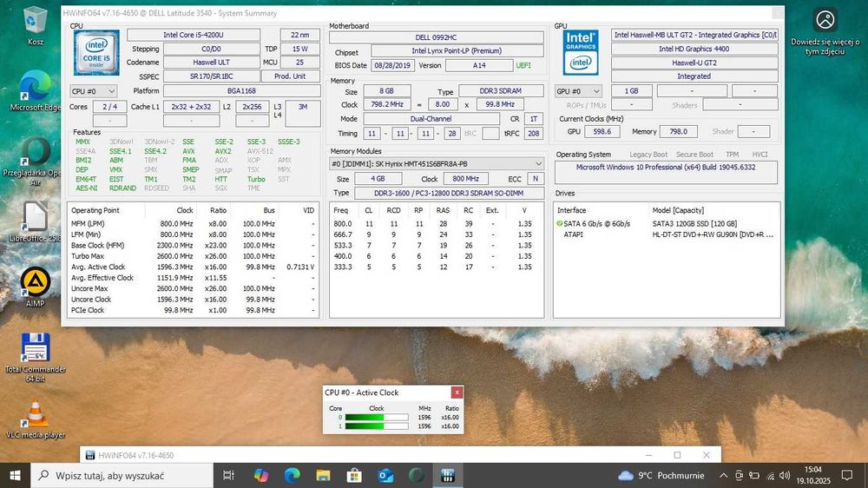The image size is (868, 488).
Task: Click the 800.0 frequency timing row
Action: [437, 224]
